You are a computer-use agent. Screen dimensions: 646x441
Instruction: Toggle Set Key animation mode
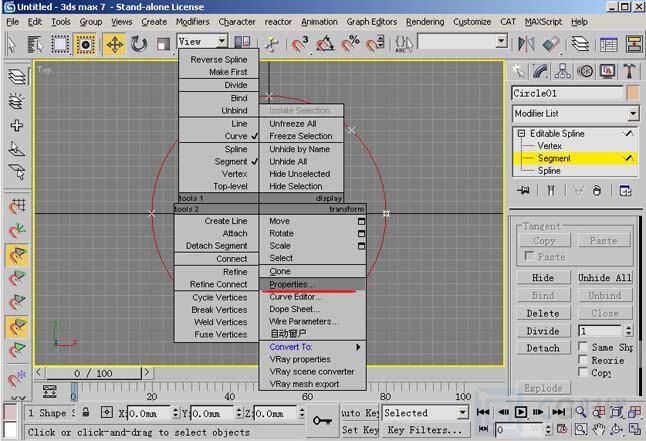pos(360,430)
